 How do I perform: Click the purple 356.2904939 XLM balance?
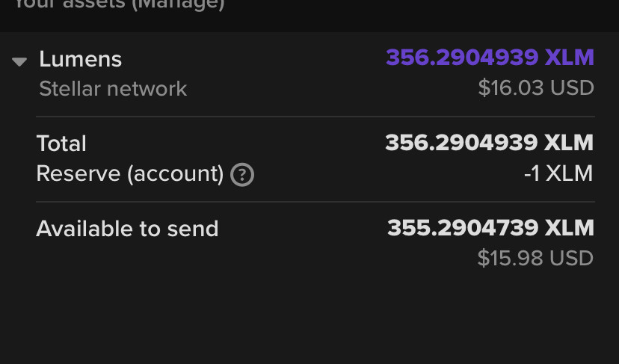coord(490,58)
